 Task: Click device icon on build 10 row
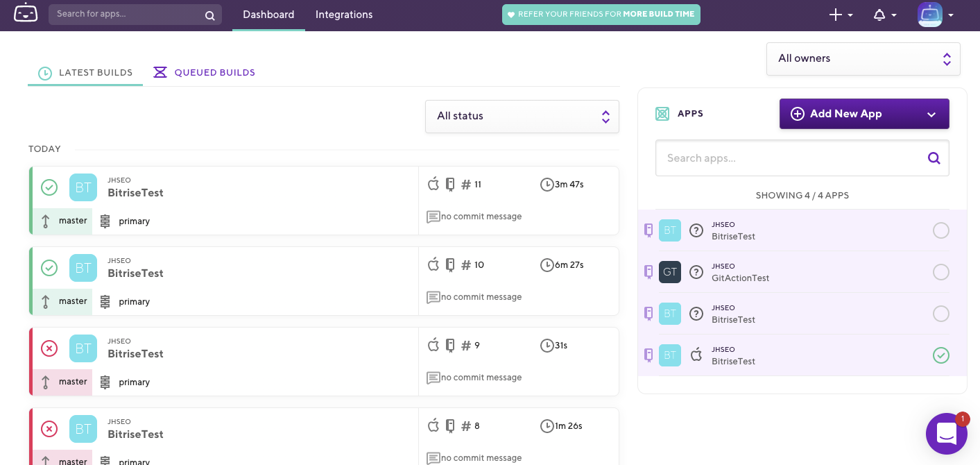pos(450,265)
